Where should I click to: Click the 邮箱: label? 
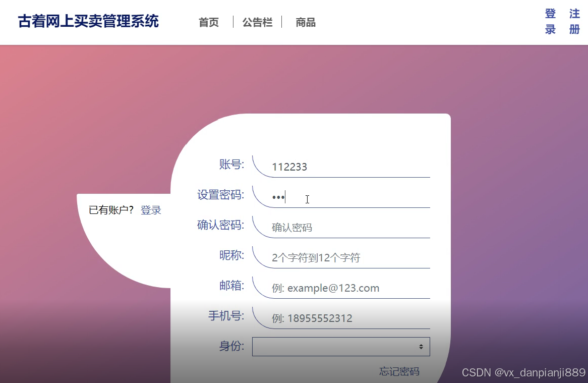pos(232,286)
